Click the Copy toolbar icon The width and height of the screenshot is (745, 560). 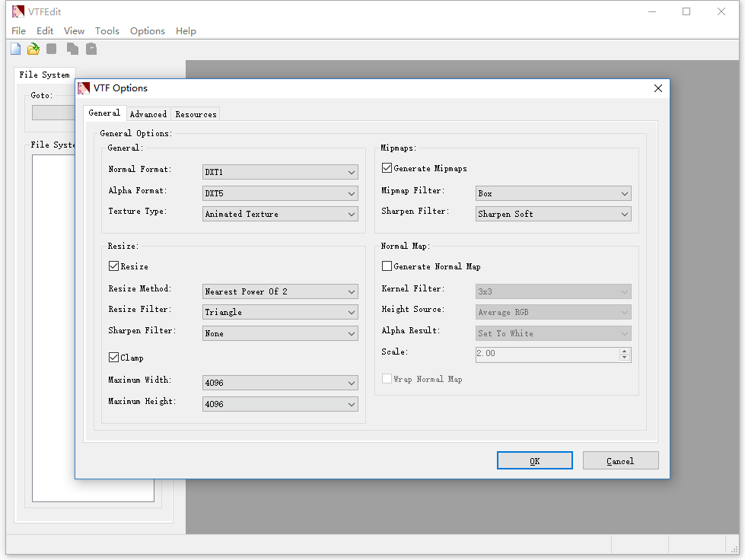(x=72, y=49)
